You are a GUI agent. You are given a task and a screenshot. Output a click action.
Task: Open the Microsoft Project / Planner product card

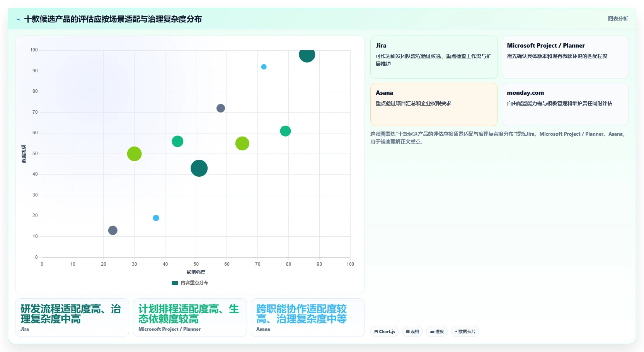(x=565, y=57)
